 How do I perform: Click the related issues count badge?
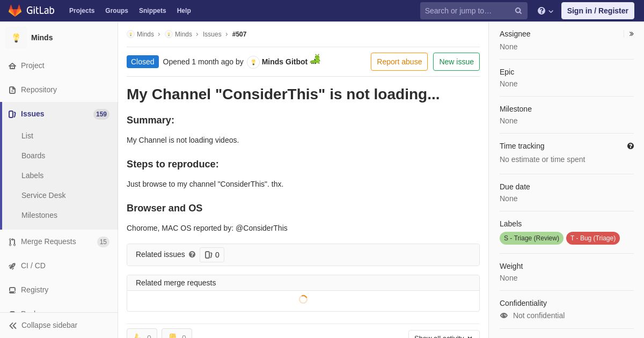point(212,255)
